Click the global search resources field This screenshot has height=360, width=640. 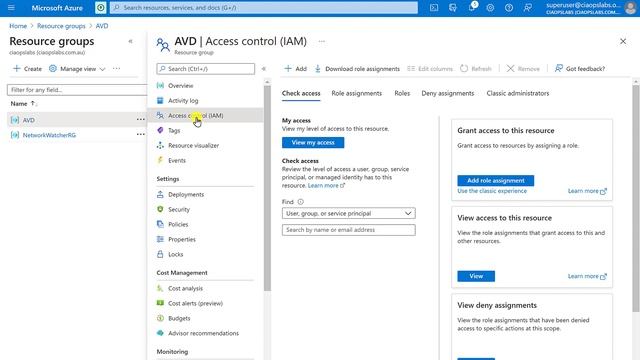pos(264,7)
